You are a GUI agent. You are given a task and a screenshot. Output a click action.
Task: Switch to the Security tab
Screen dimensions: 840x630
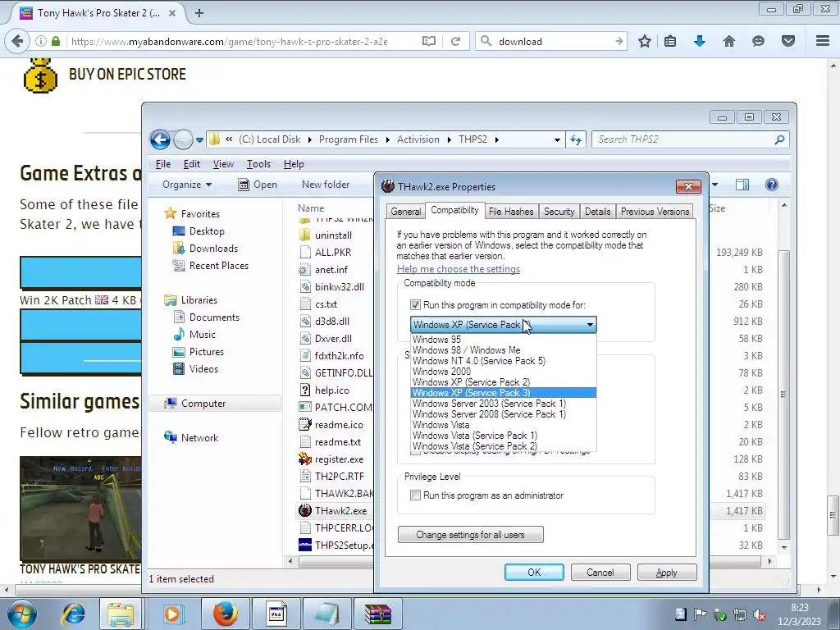click(x=559, y=212)
